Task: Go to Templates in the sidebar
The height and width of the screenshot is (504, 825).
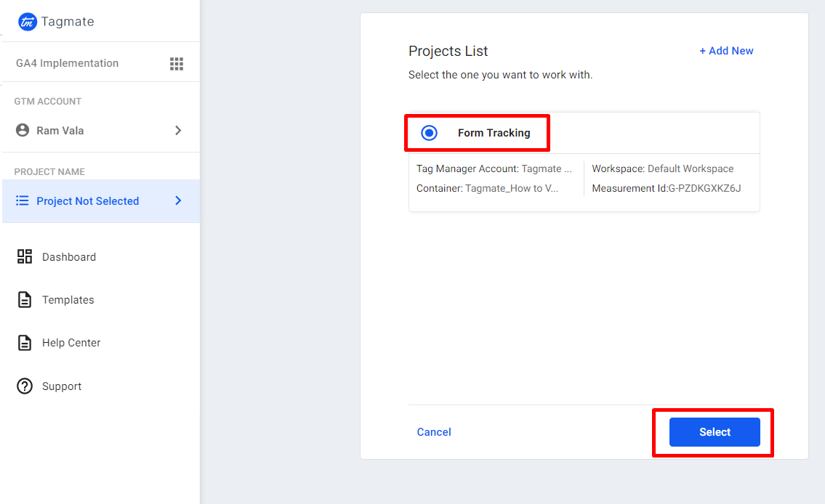Action: (68, 300)
